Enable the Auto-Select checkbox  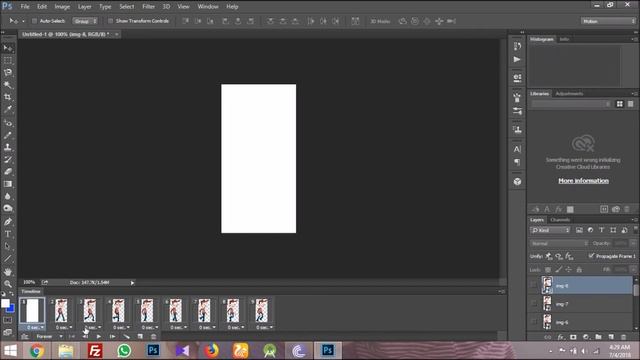coord(34,21)
